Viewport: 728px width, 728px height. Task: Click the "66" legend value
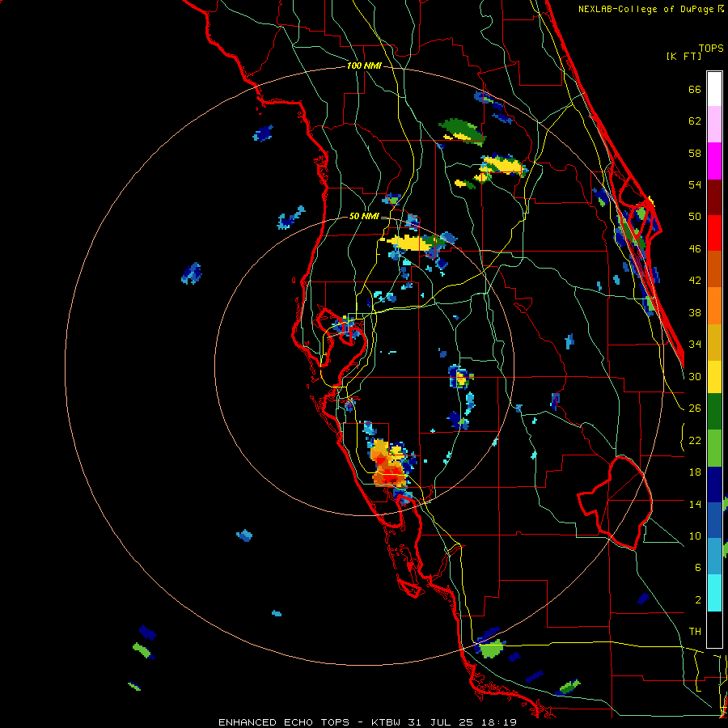pyautogui.click(x=695, y=90)
